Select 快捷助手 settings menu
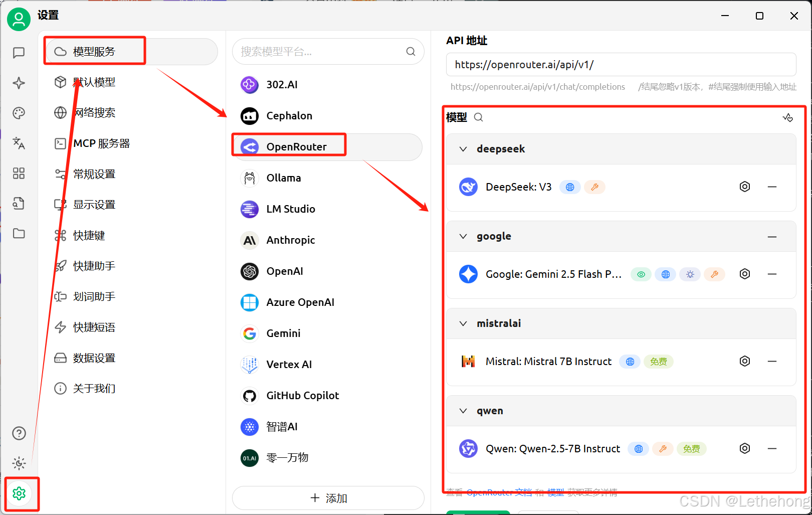Screen dimensions: 812x515 coord(132,266)
